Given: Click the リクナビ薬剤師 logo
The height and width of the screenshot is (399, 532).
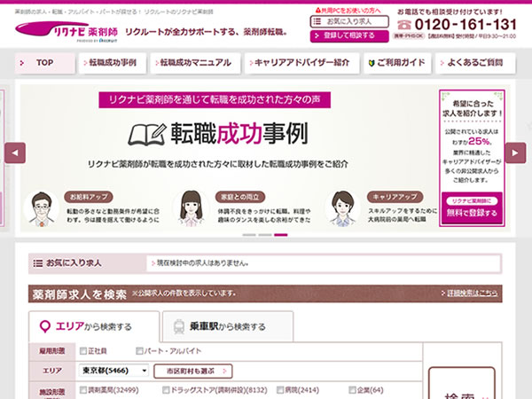Looking at the screenshot, I should coord(66,32).
